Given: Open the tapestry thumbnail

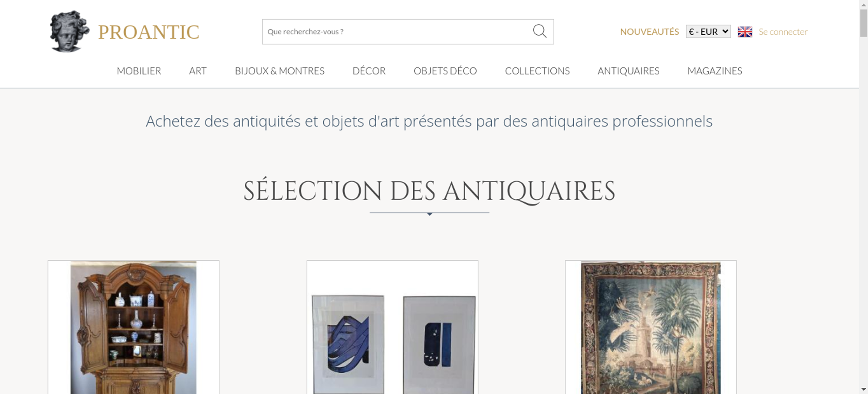Looking at the screenshot, I should pos(651,327).
